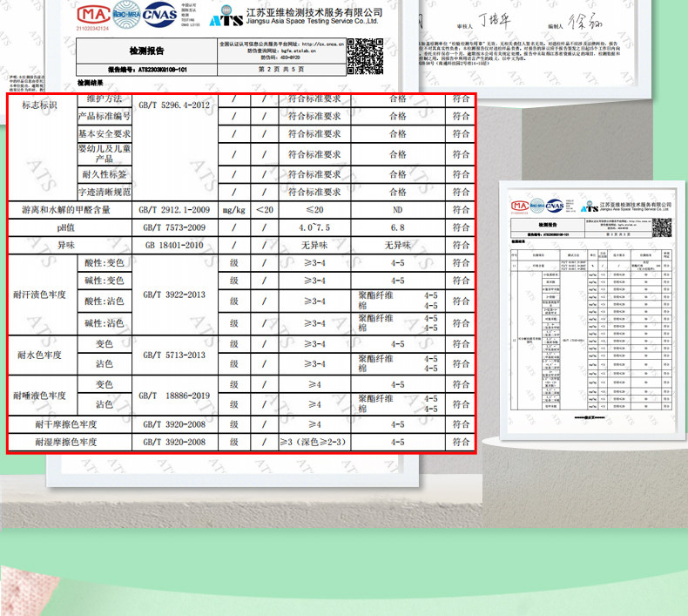Click the '酸性:沾色' row label
The height and width of the screenshot is (616, 688).
105,301
